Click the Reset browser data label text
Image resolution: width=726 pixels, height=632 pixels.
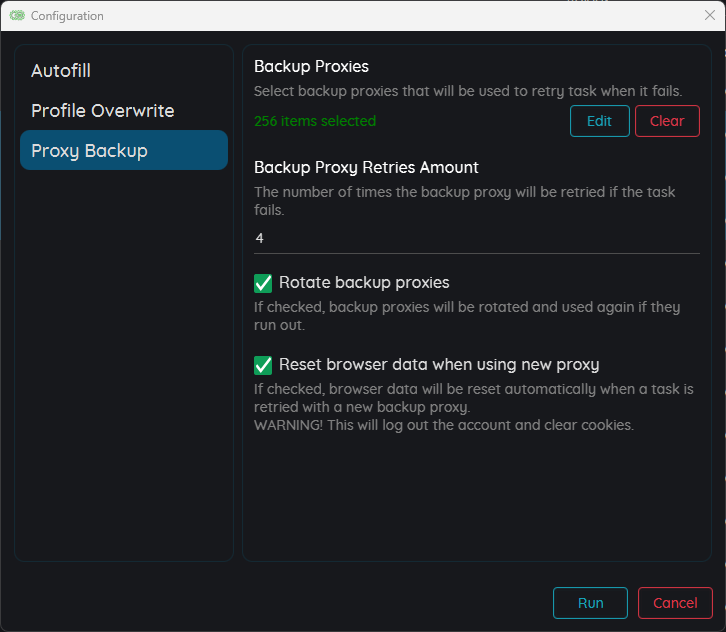[439, 364]
